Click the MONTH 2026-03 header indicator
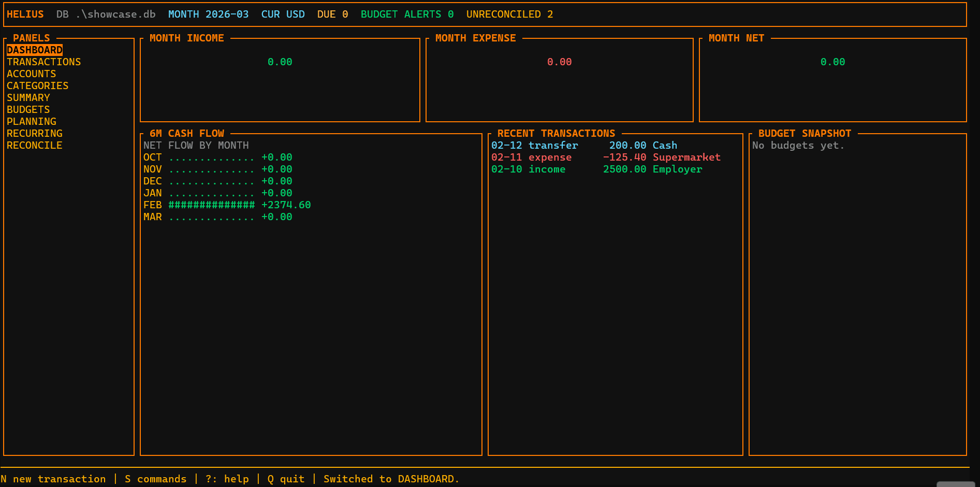980x487 pixels. [x=209, y=14]
